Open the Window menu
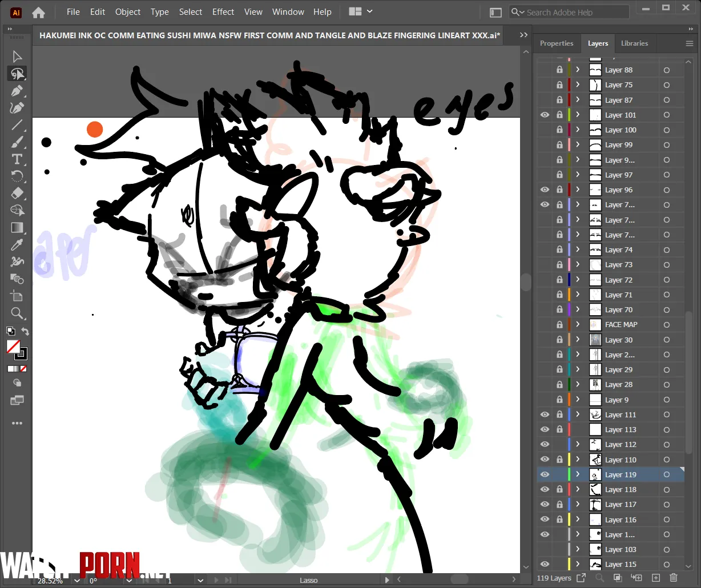The image size is (701, 588). pyautogui.click(x=288, y=12)
